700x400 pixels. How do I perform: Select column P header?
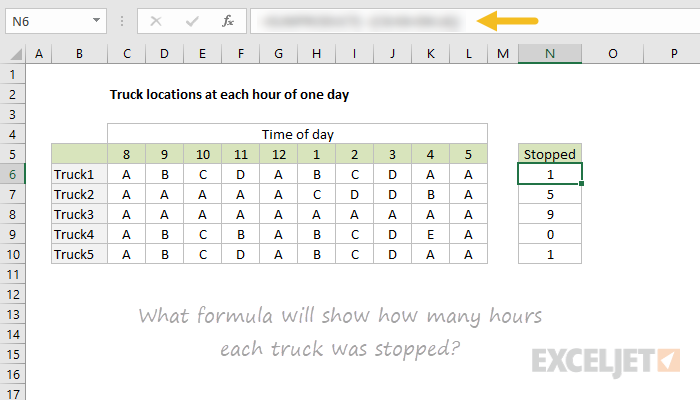pos(674,54)
